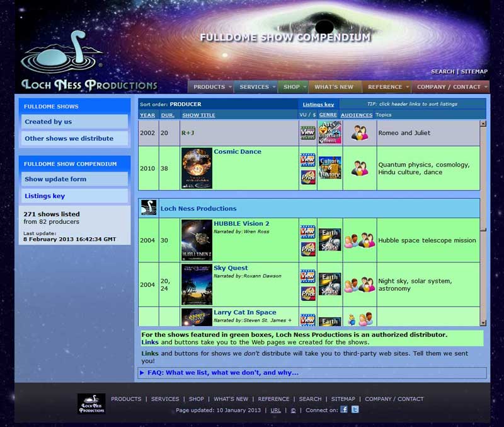Click Listings key link in table header
This screenshot has width=504, height=427.
(x=318, y=105)
